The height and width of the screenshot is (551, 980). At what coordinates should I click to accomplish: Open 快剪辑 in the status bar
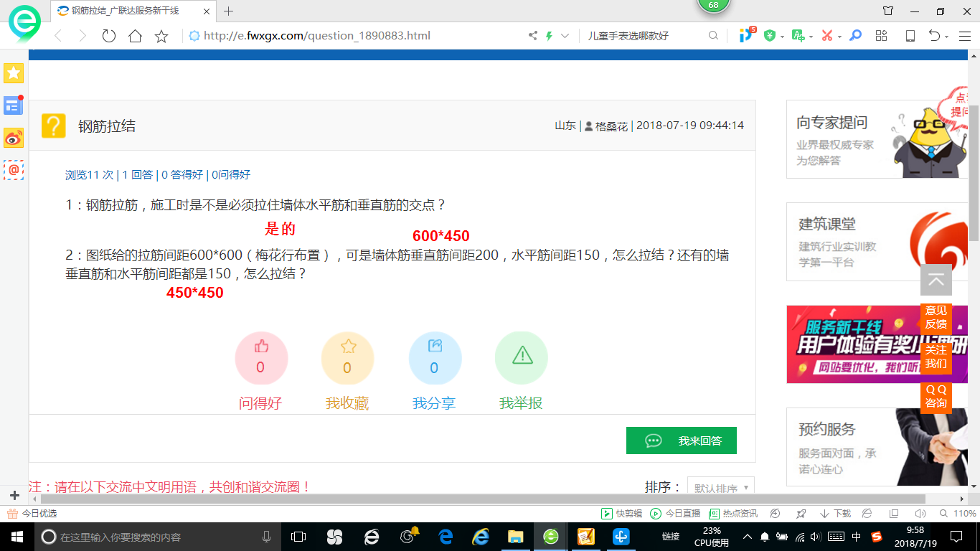pos(621,514)
